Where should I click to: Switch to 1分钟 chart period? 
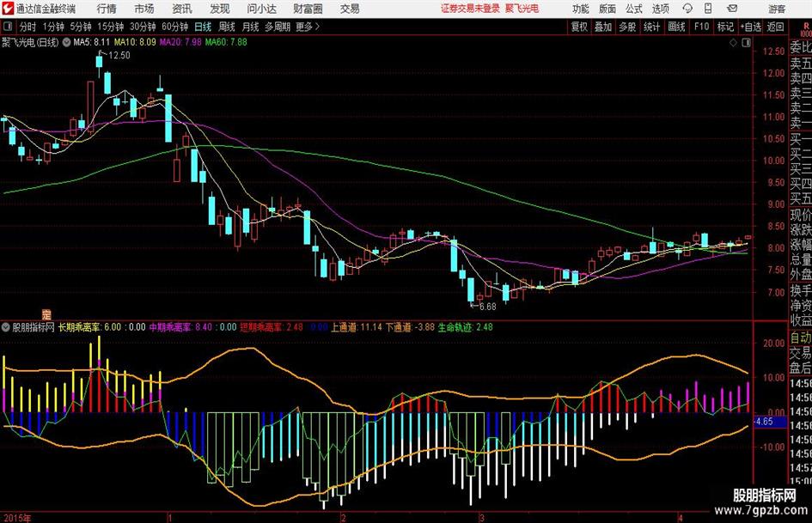52,27
